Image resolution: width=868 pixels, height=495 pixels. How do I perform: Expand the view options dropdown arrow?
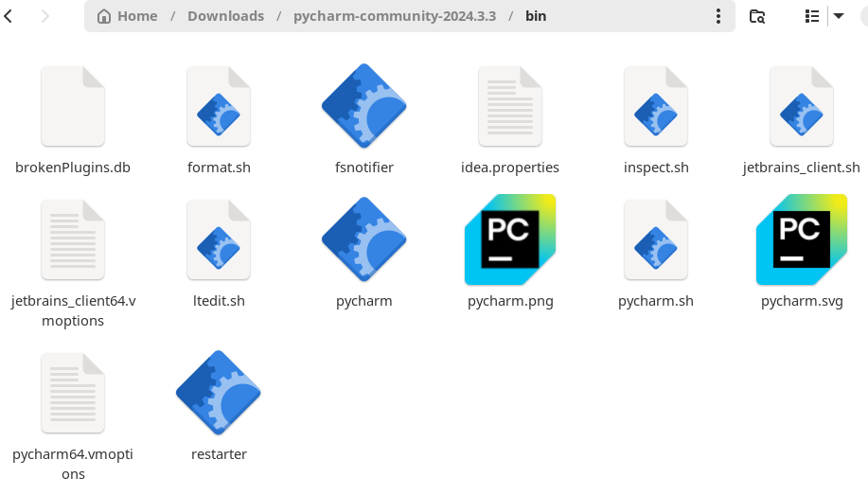tap(839, 16)
